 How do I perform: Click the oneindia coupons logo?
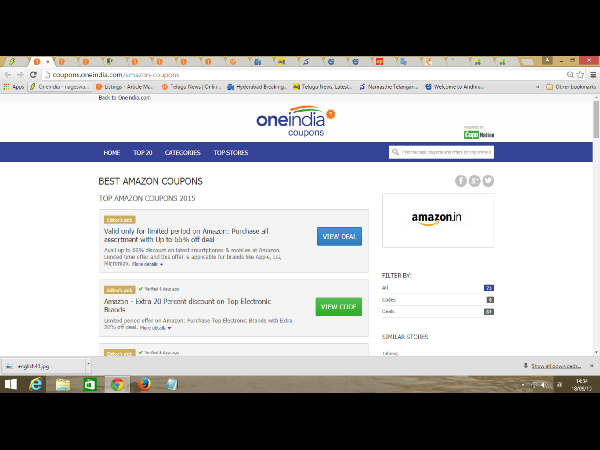(297, 121)
